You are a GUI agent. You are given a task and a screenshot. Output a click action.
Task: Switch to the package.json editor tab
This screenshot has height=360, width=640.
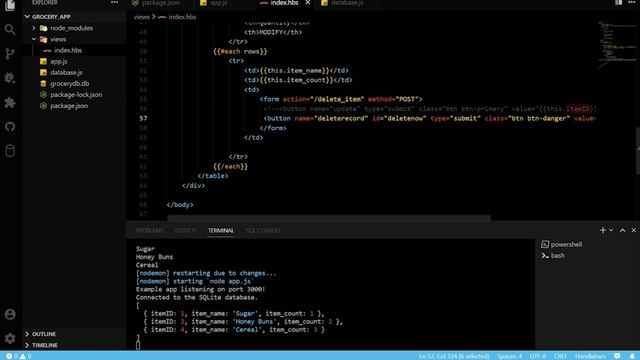coord(160,3)
